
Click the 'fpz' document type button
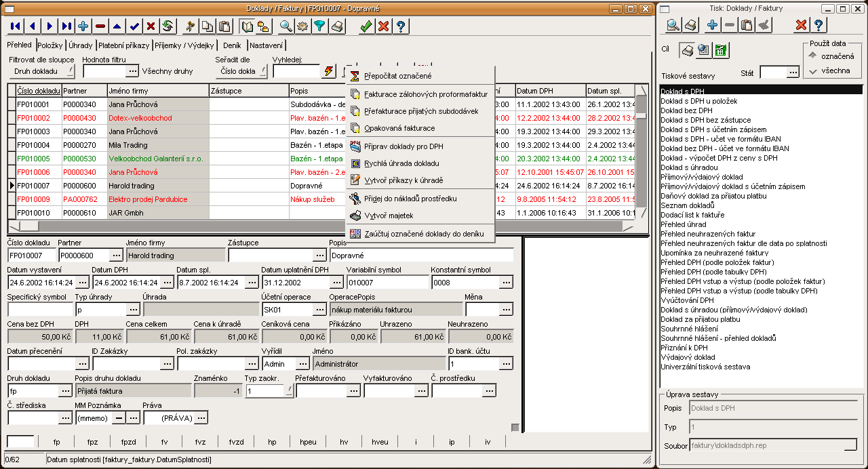click(92, 442)
